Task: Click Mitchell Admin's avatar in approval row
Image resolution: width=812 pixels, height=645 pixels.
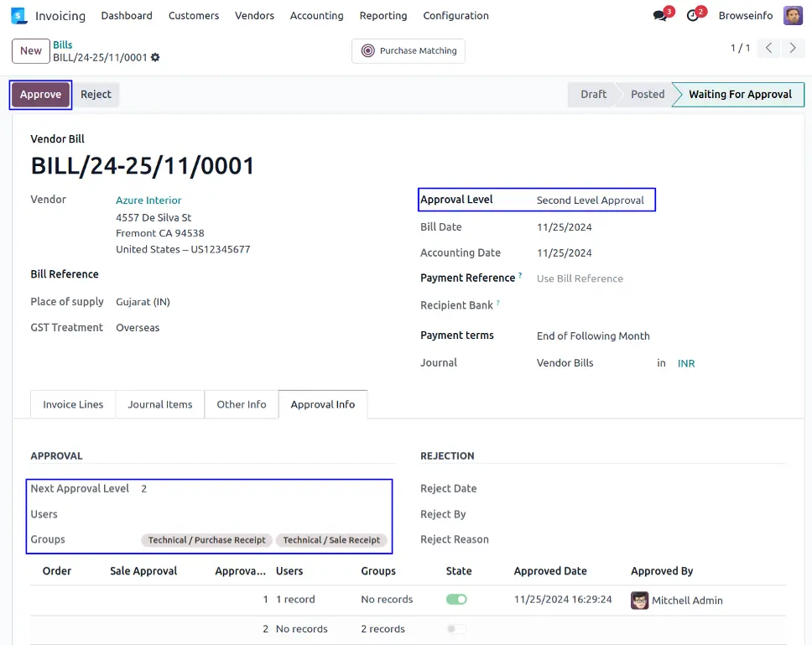Action: (639, 600)
